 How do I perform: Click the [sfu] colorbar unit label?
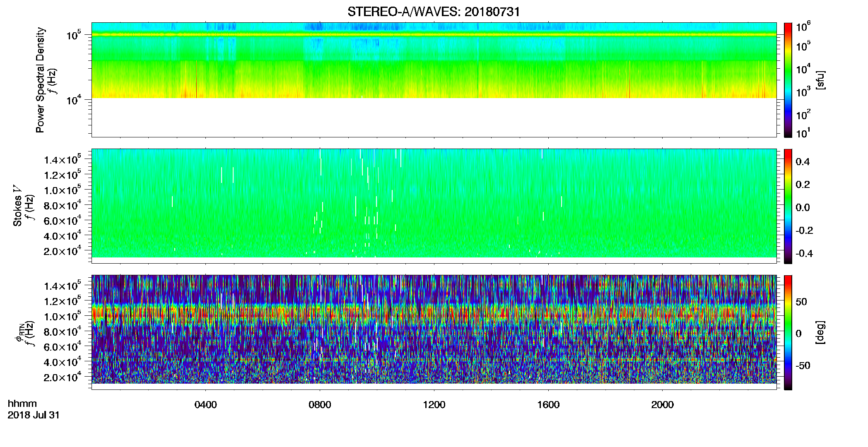point(820,80)
